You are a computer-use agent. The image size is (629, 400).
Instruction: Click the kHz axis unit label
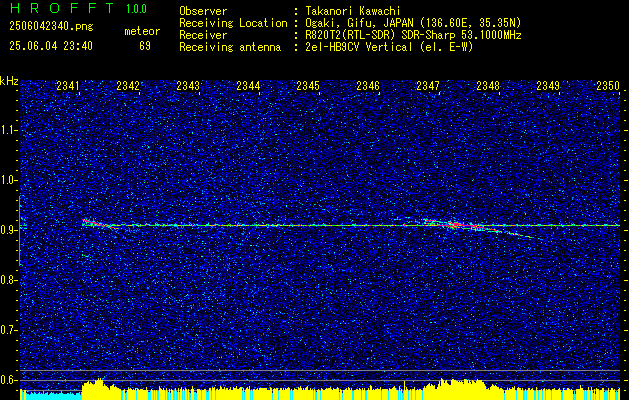pyautogui.click(x=9, y=81)
